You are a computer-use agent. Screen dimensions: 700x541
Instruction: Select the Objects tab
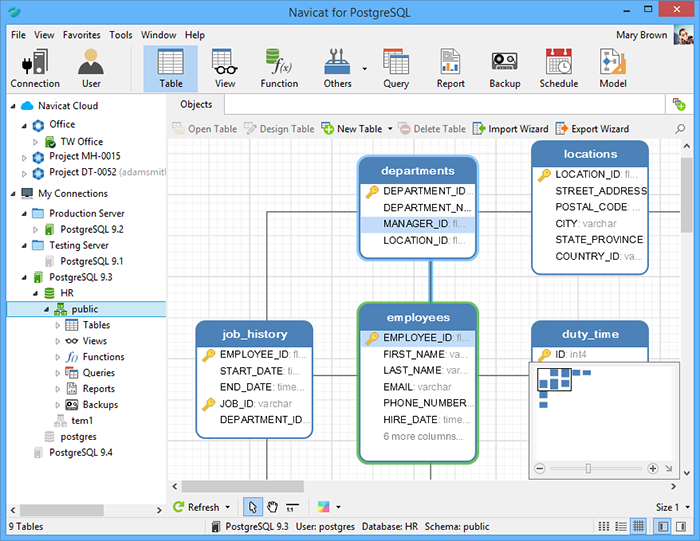point(196,104)
